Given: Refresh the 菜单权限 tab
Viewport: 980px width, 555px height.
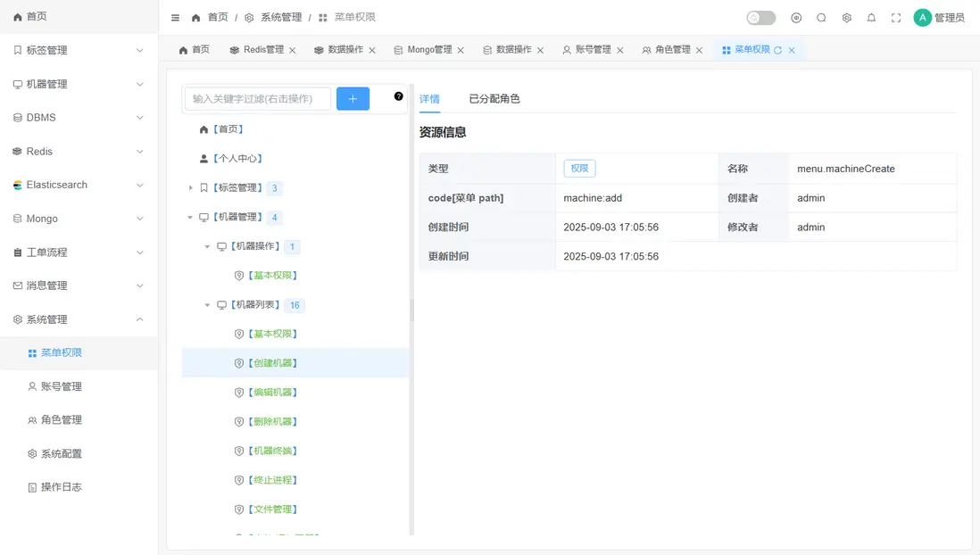Looking at the screenshot, I should (778, 51).
